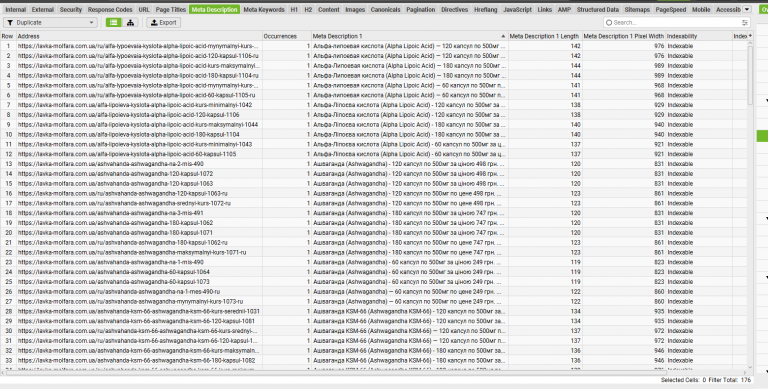Switch to list view mode
The height and width of the screenshot is (389, 768).
[x=114, y=23]
